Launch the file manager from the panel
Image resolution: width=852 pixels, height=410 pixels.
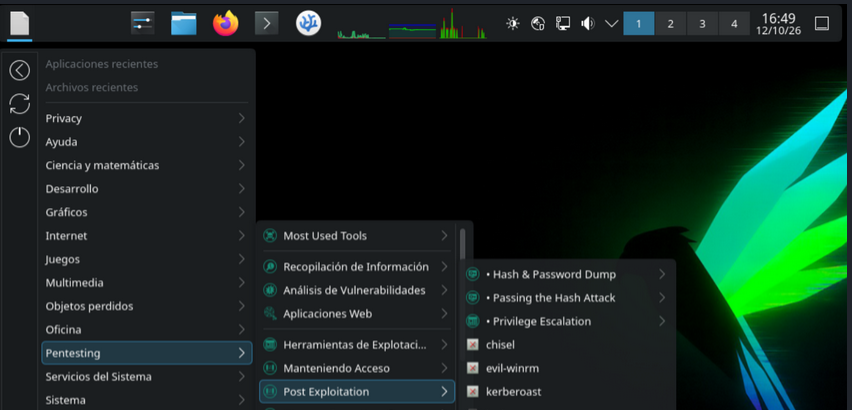click(184, 23)
